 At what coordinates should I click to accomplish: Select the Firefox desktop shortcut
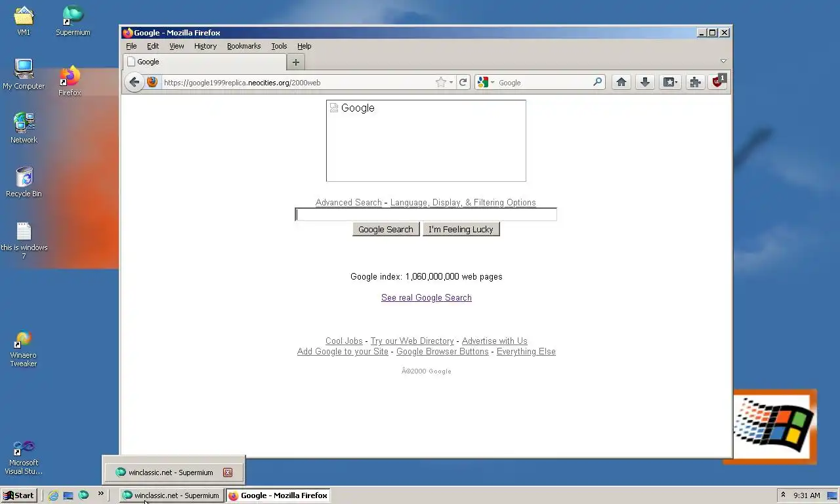[x=70, y=81]
